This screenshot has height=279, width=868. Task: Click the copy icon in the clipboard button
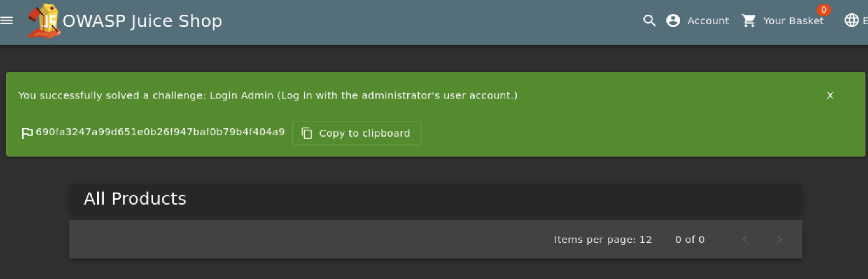coord(307,133)
